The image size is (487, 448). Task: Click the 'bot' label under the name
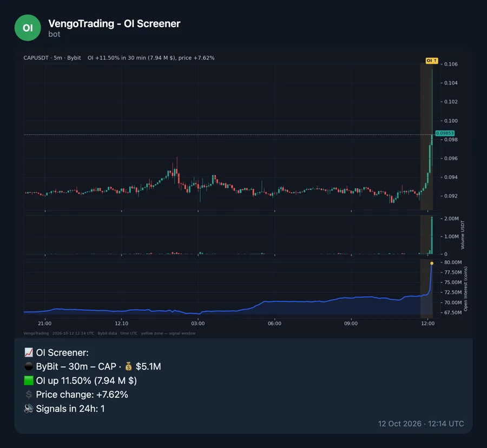[54, 34]
